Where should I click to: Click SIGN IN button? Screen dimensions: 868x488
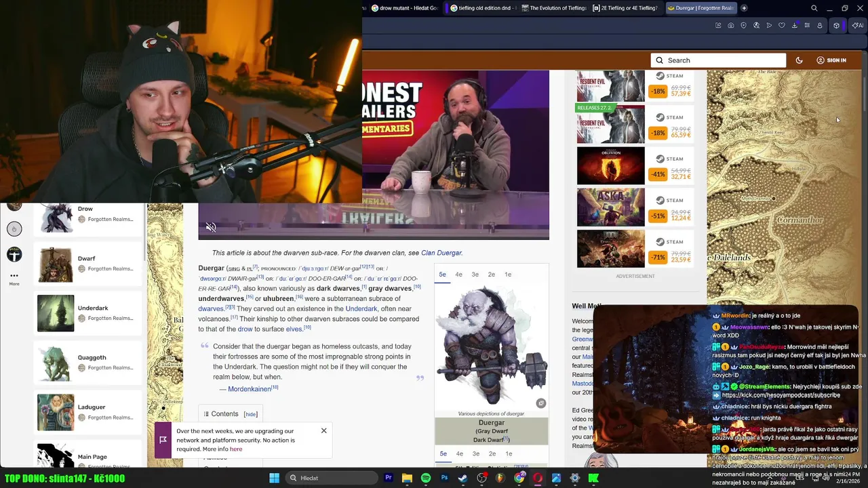point(831,60)
